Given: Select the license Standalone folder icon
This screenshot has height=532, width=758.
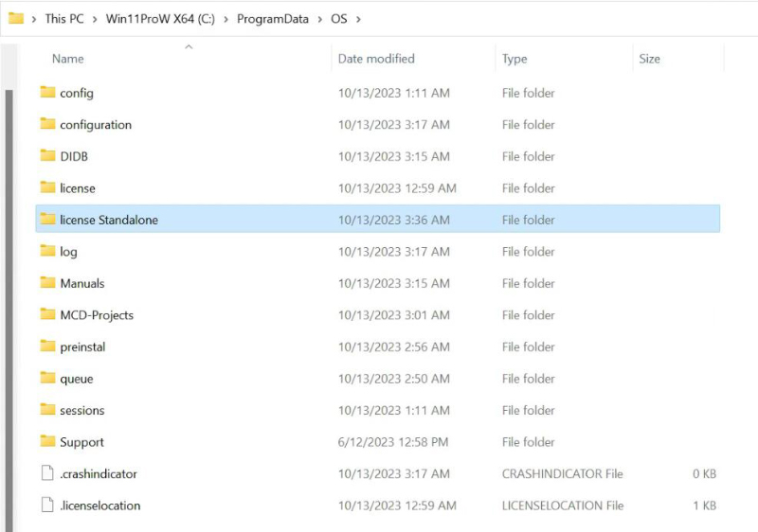Looking at the screenshot, I should (47, 219).
